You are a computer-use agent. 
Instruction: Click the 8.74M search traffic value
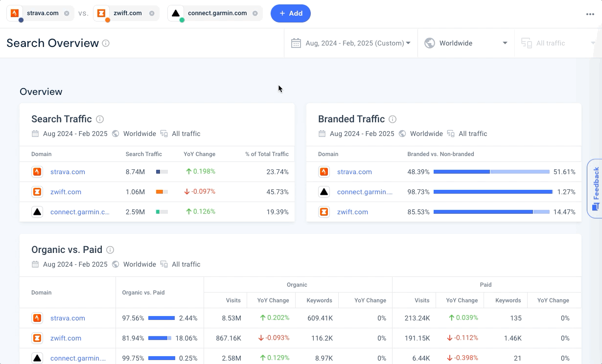pyautogui.click(x=135, y=172)
